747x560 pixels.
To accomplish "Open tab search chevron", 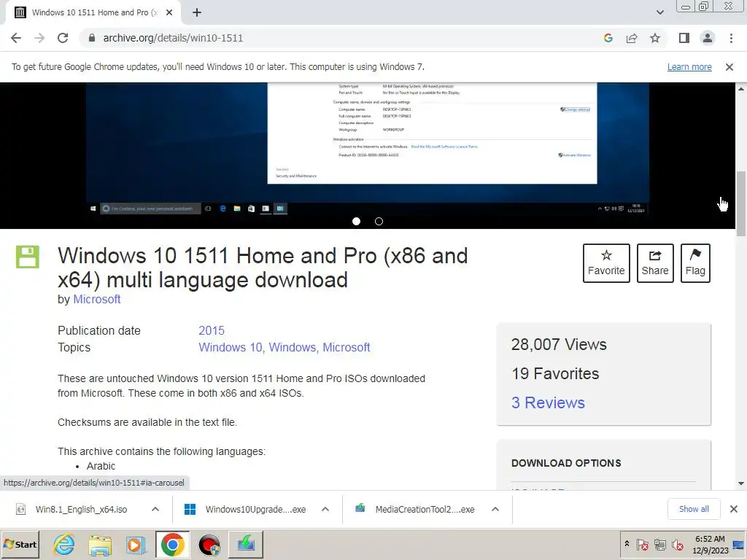I will (659, 12).
